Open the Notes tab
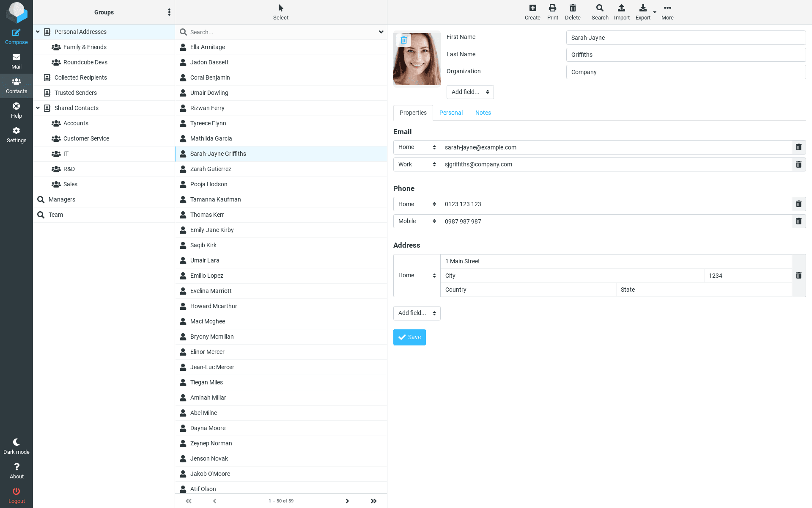The height and width of the screenshot is (508, 812). (x=483, y=113)
